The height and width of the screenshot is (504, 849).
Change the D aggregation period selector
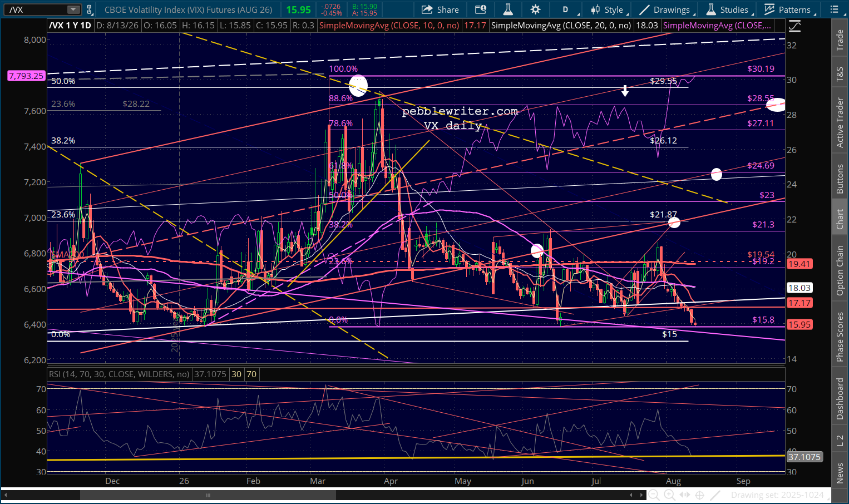pyautogui.click(x=566, y=9)
